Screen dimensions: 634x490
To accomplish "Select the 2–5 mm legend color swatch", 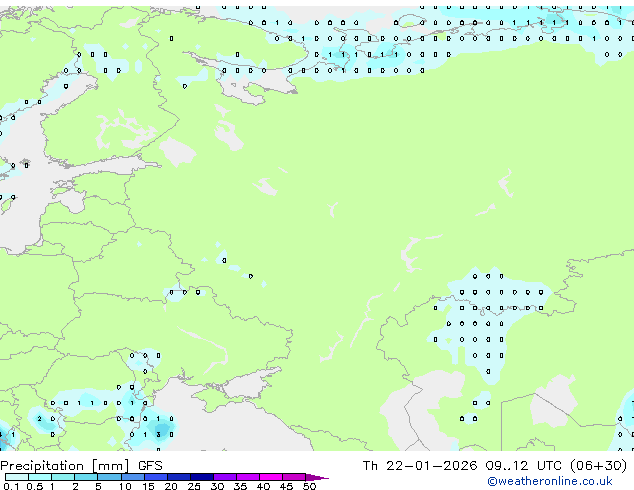I will click(86, 477).
